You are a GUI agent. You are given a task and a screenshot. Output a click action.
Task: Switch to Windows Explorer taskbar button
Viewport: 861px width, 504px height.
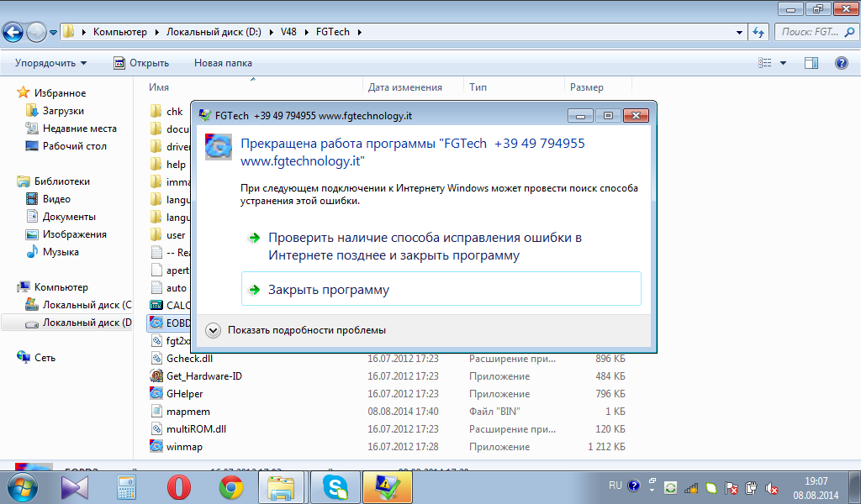(x=281, y=487)
